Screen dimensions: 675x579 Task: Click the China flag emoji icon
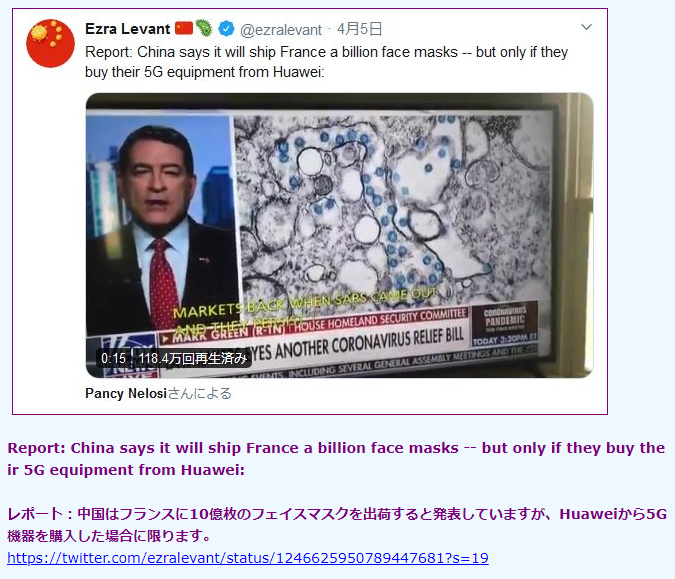[184, 28]
